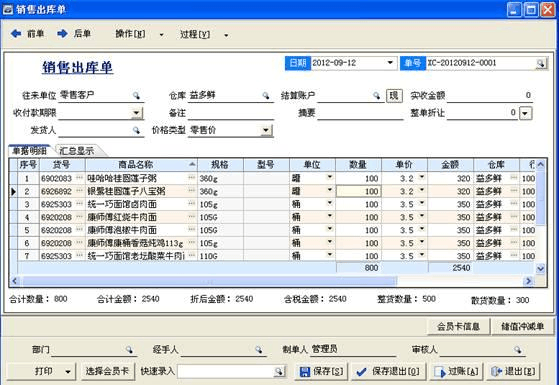The image size is (559, 385).
Task: Click magnifier icon beside 仓库 field
Action: click(266, 95)
